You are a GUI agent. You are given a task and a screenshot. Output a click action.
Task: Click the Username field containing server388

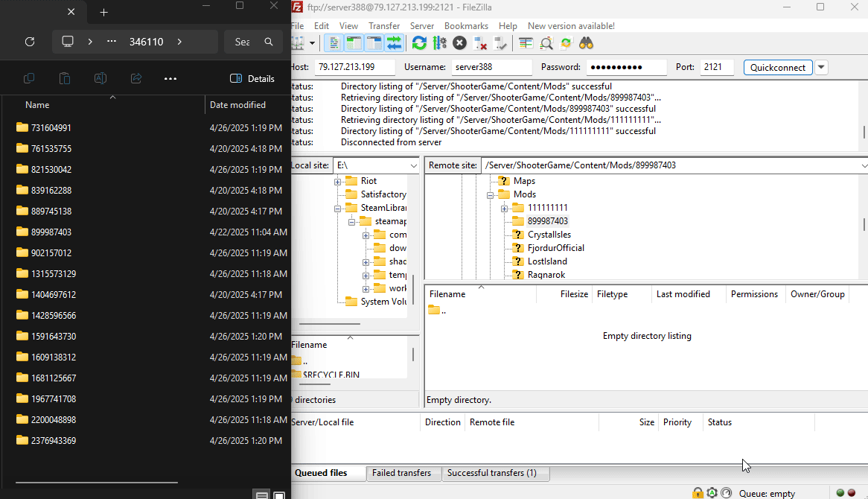click(491, 67)
